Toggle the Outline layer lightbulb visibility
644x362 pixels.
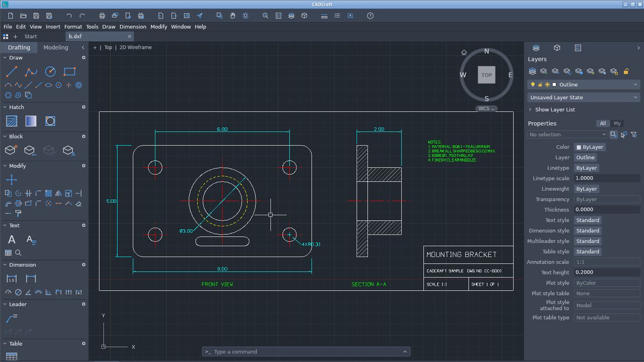coord(533,84)
